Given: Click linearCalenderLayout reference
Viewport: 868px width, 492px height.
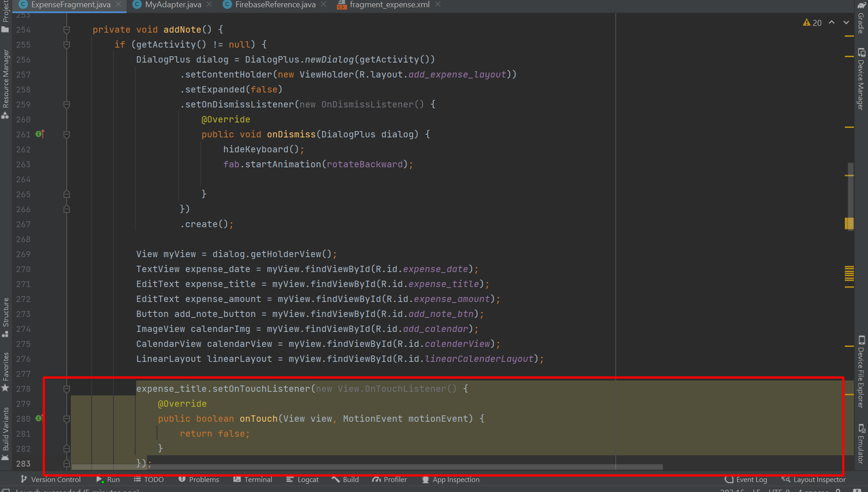Looking at the screenshot, I should pyautogui.click(x=479, y=359).
